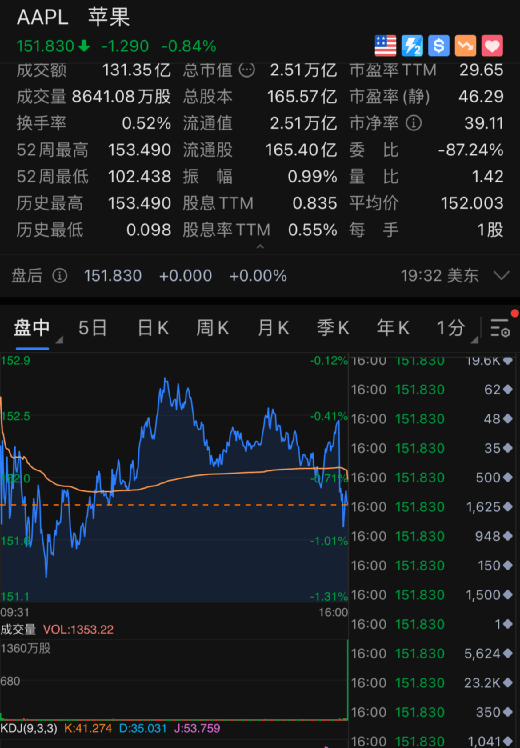Switch to the 日K tab

[153, 328]
